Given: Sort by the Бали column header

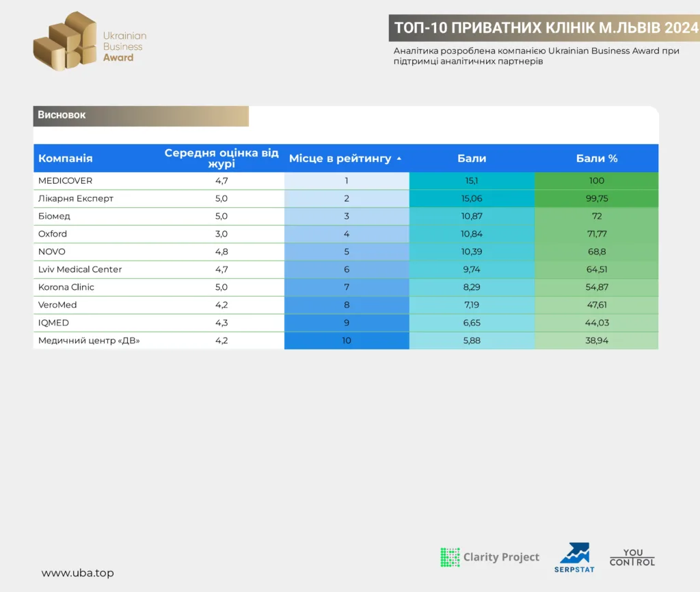Looking at the screenshot, I should tap(472, 159).
